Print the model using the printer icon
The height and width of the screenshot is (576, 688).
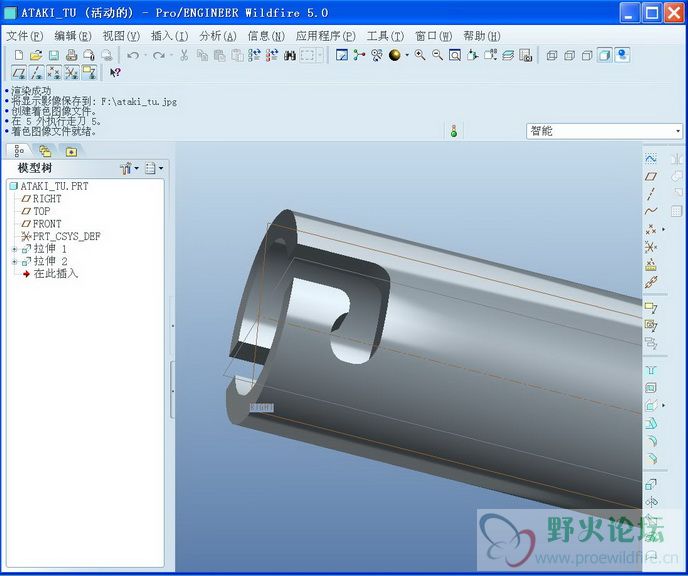72,55
